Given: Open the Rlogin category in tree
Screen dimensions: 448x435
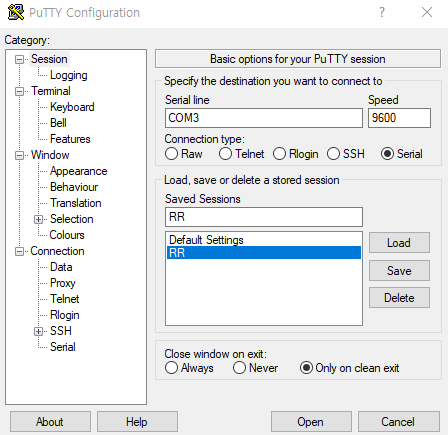Looking at the screenshot, I should 65,315.
